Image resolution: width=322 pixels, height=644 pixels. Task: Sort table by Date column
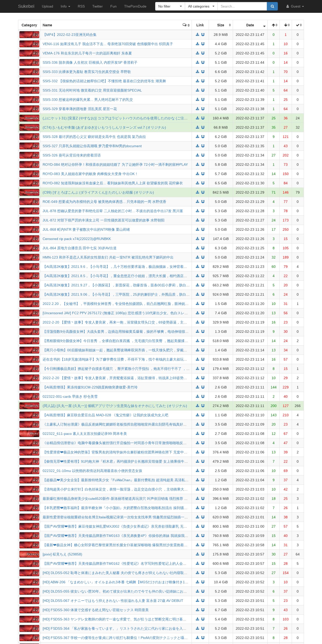tap(250, 25)
